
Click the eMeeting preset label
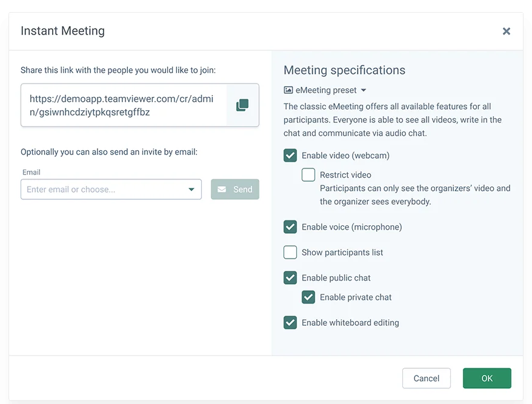point(326,90)
